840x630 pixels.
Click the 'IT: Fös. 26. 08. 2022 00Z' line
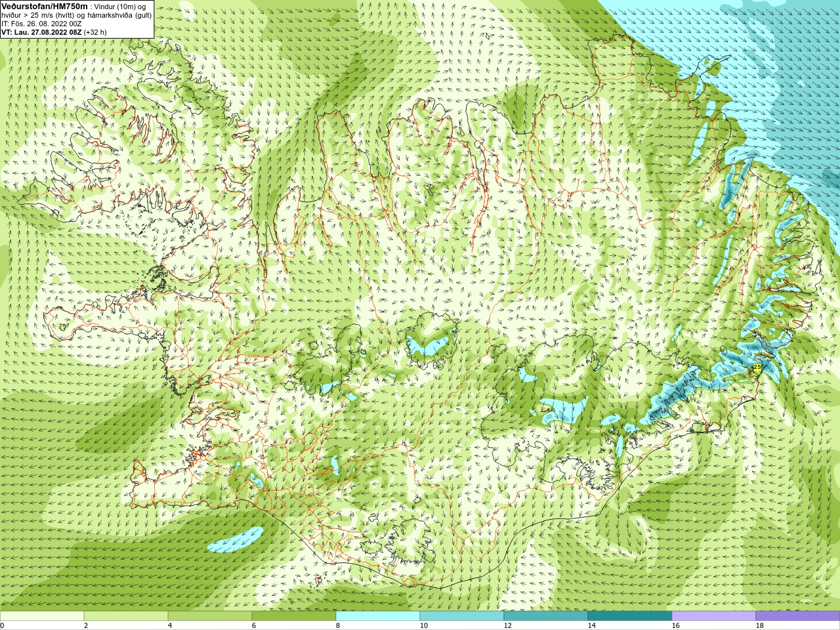click(x=41, y=24)
